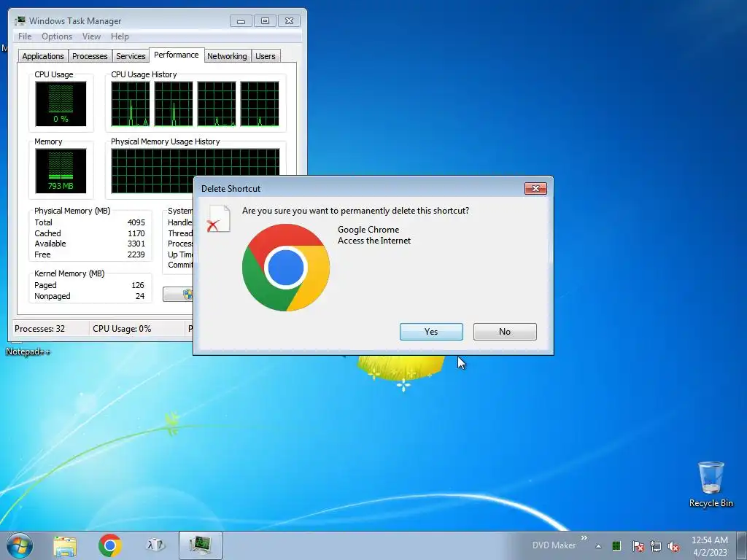Click the green CPU meter tray icon

tap(616, 545)
